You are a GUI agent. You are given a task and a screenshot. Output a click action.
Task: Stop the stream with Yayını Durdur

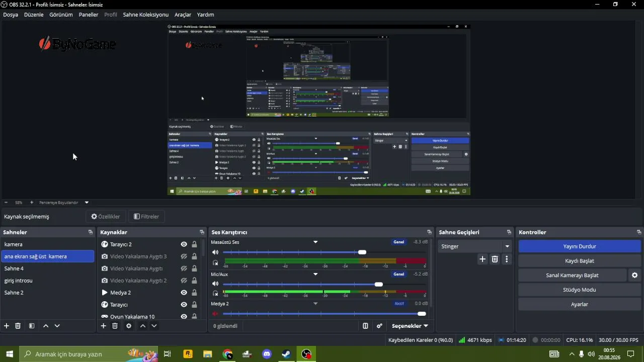click(x=580, y=246)
